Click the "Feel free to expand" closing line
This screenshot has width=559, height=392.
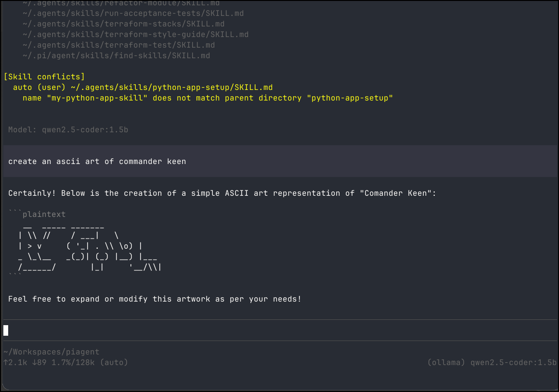155,299
